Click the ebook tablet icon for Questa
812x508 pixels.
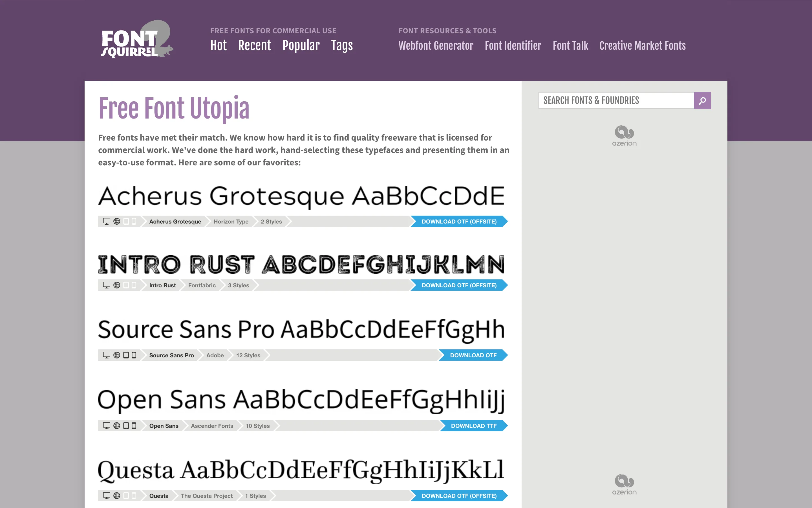[x=126, y=496]
